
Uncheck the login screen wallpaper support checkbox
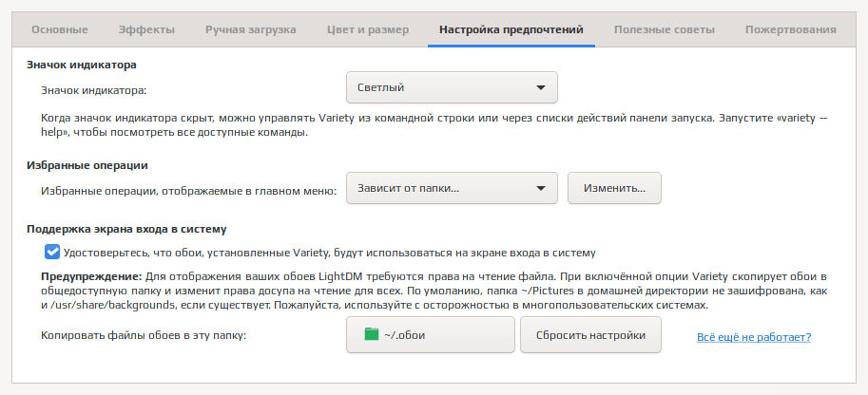[52, 253]
